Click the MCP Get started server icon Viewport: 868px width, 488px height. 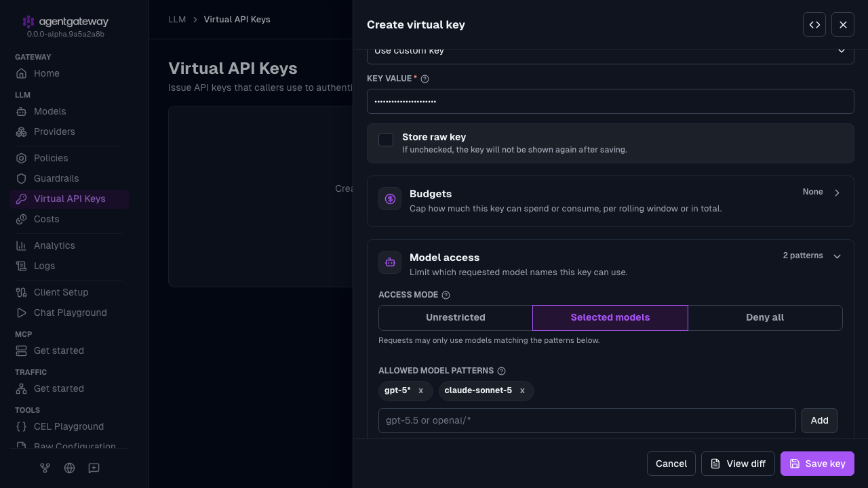click(22, 350)
